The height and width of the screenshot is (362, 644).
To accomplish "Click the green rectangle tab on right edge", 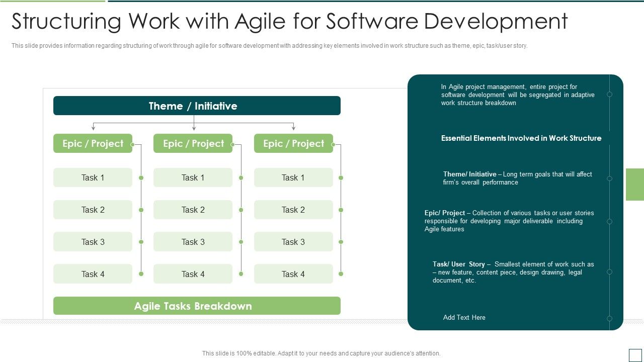I will click(x=635, y=185).
